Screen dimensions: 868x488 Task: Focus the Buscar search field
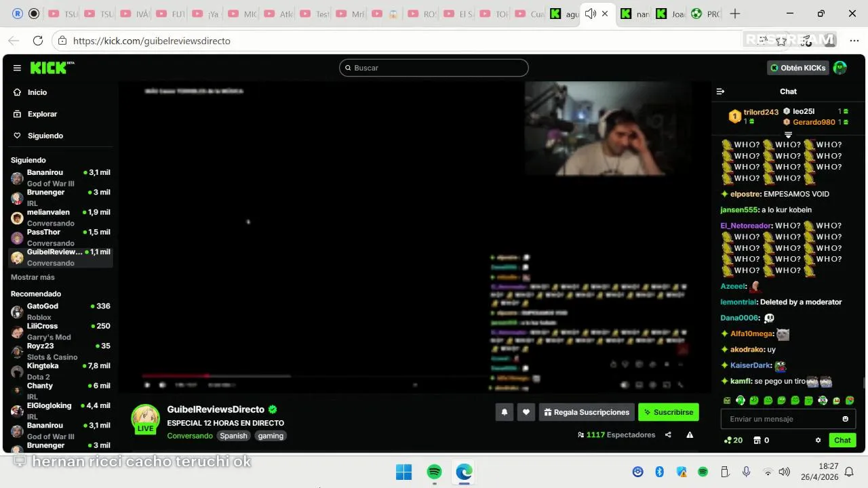pos(434,68)
